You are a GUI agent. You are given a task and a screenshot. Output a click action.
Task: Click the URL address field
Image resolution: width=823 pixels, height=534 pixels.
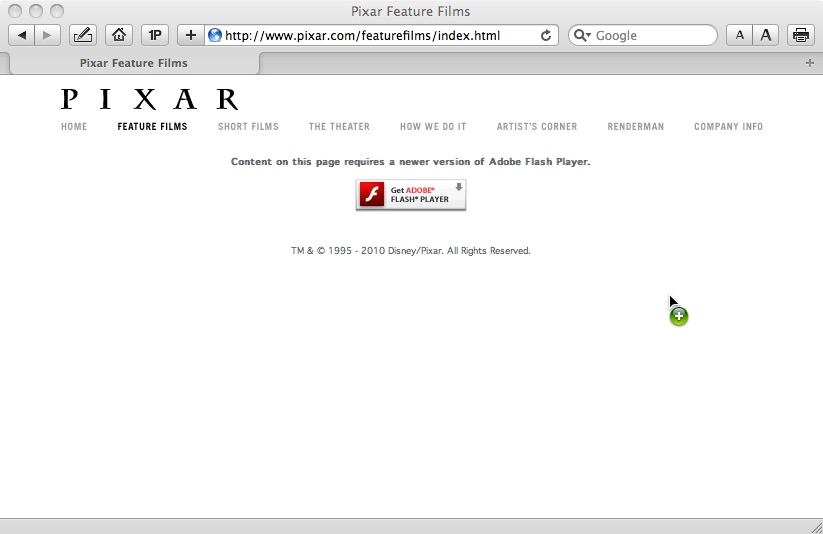[x=381, y=35]
